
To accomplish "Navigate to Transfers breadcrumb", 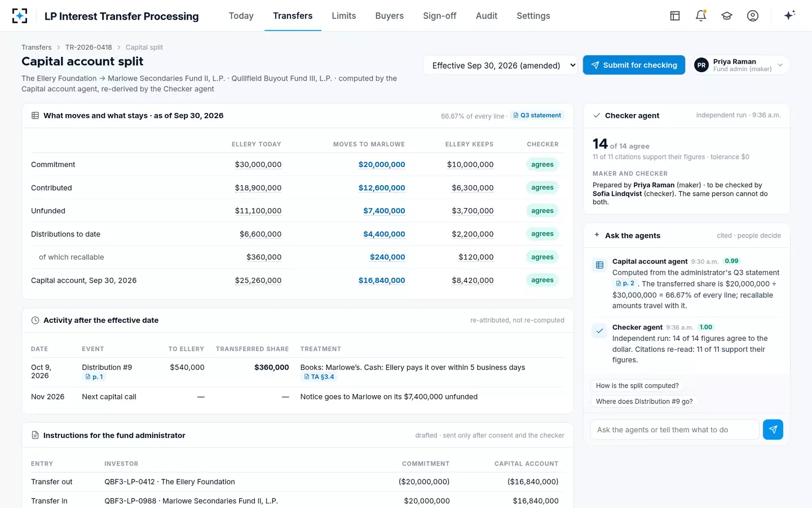I will pyautogui.click(x=37, y=47).
